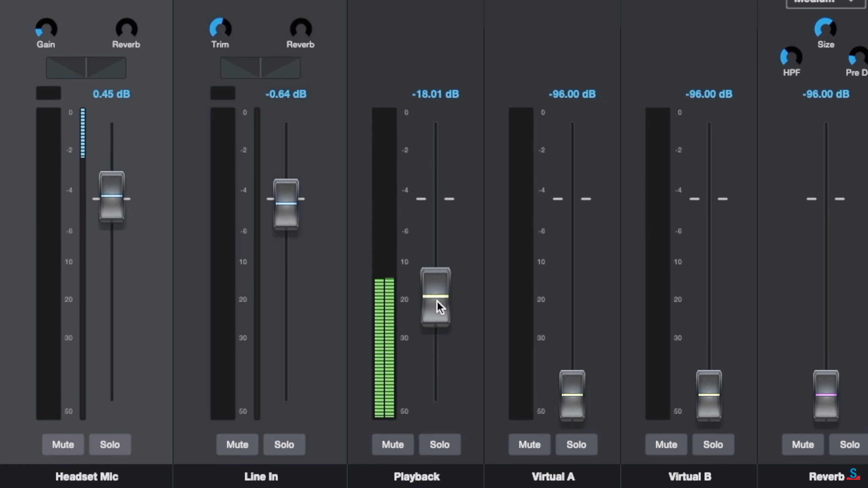Click the Headset Mic 0.45 dB value
Image resolution: width=868 pixels, height=488 pixels.
pos(111,94)
